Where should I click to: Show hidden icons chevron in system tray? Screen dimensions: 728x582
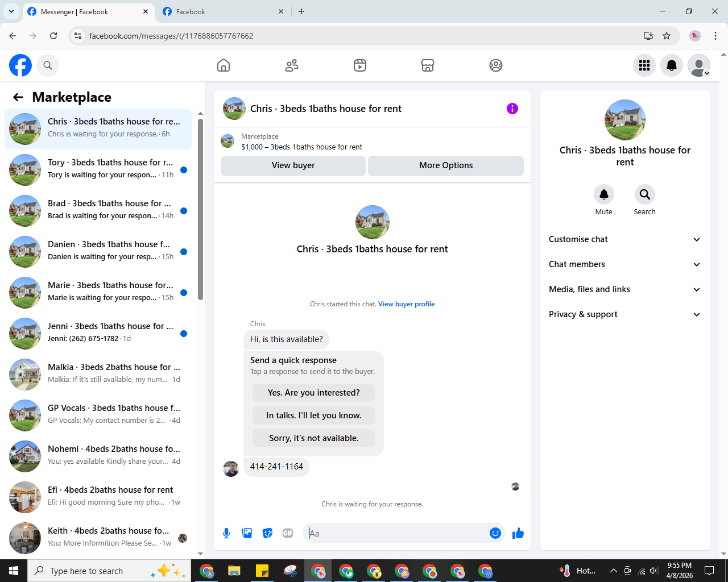[613, 571]
